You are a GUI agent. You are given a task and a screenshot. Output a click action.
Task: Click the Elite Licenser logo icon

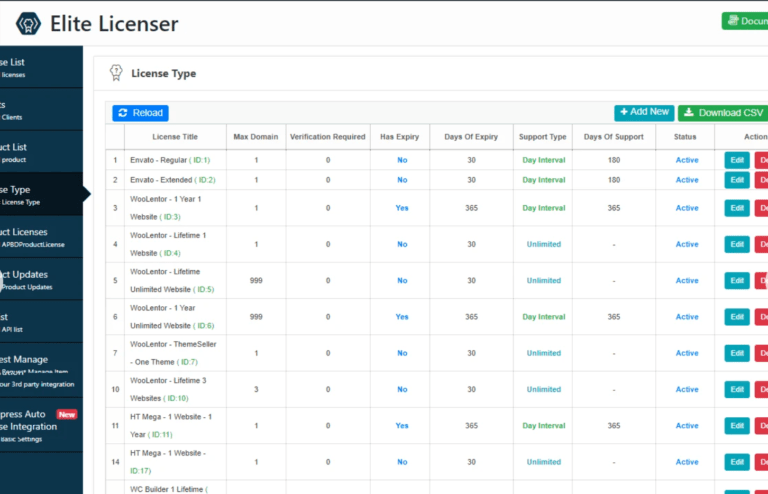click(28, 24)
